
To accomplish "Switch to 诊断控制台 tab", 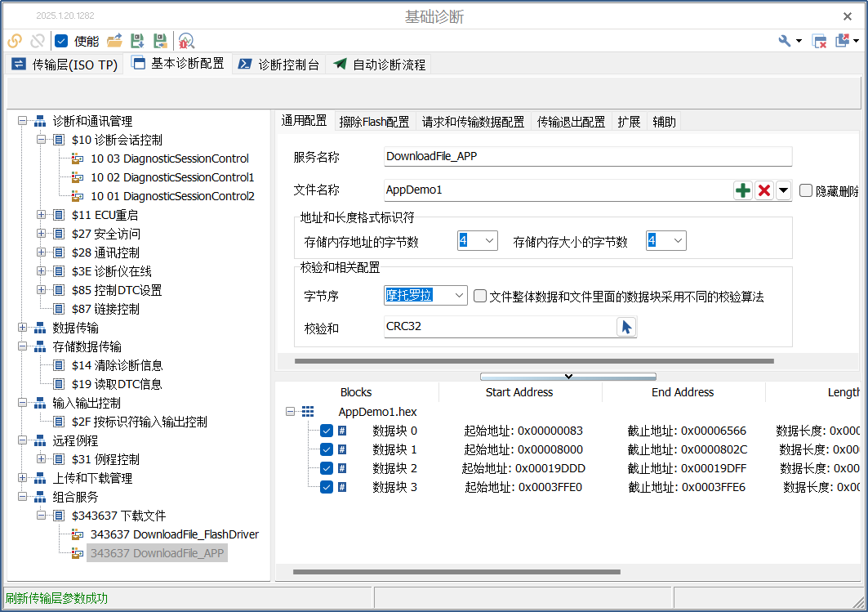I will click(278, 65).
